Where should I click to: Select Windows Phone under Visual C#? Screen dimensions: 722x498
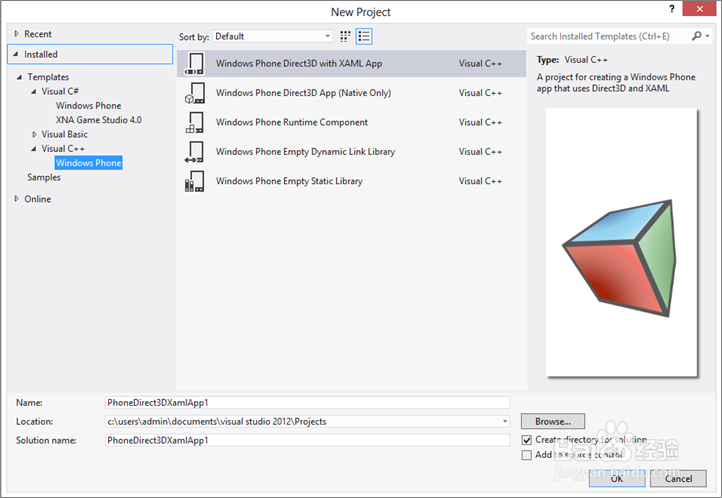[x=88, y=105]
